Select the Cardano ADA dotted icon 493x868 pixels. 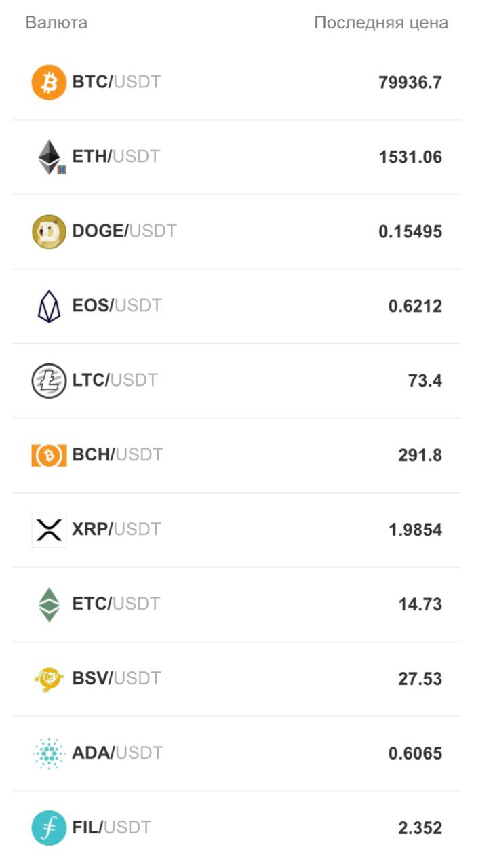(49, 753)
